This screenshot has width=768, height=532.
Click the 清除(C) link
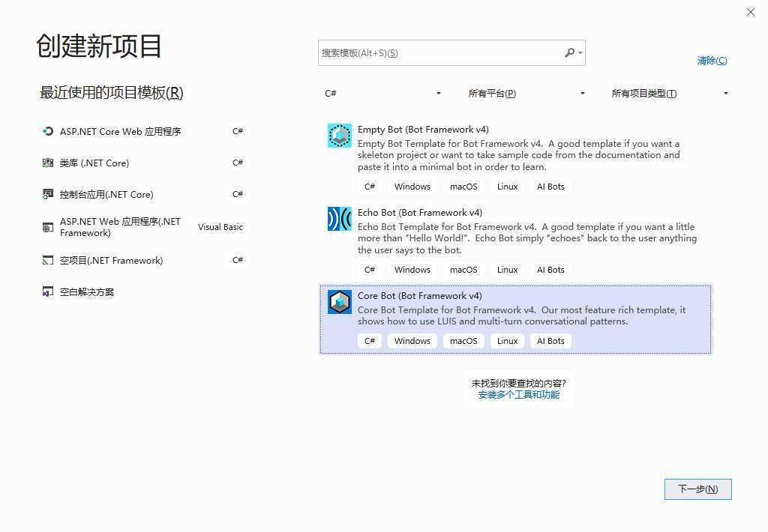(x=712, y=60)
